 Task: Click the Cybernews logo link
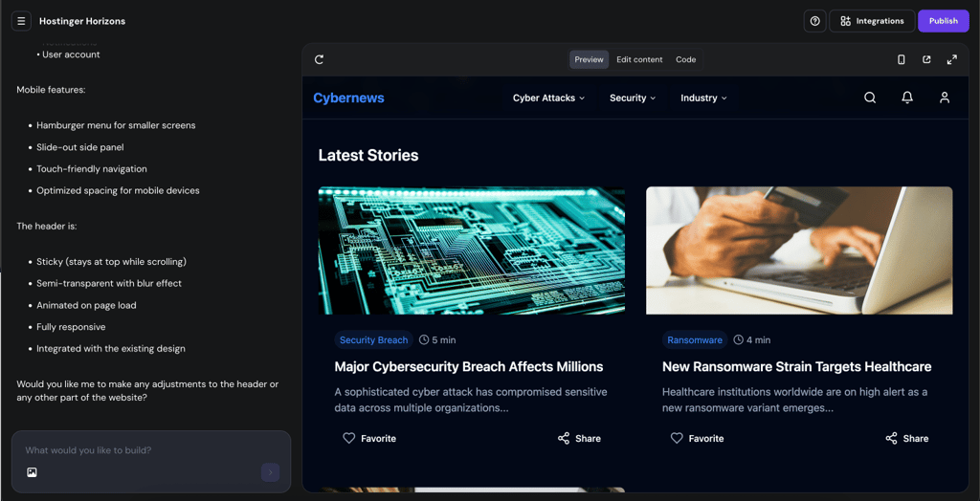(x=348, y=98)
